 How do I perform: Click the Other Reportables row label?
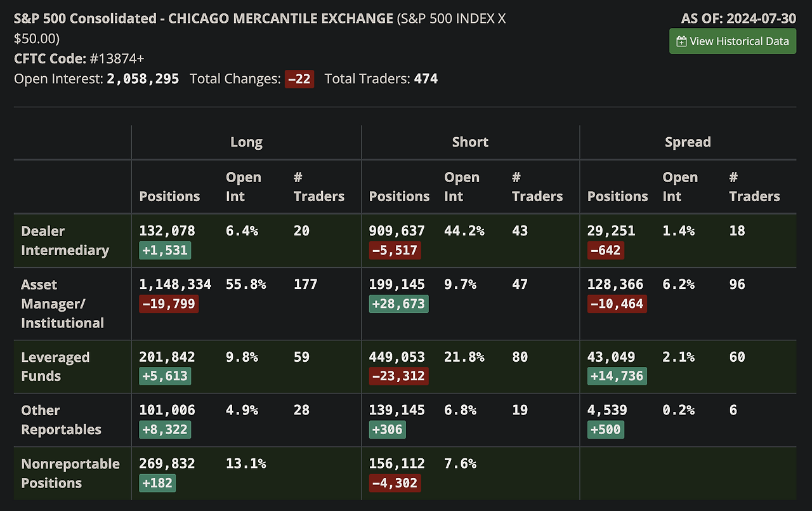tap(61, 420)
